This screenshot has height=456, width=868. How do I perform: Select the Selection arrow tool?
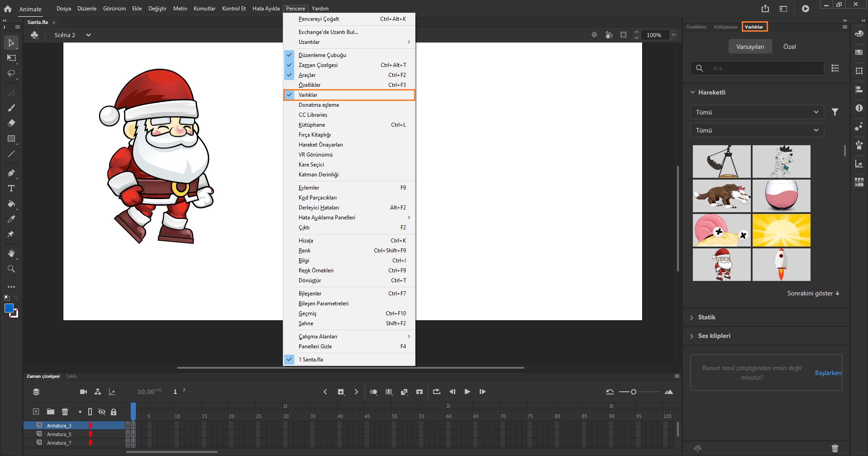coord(11,43)
